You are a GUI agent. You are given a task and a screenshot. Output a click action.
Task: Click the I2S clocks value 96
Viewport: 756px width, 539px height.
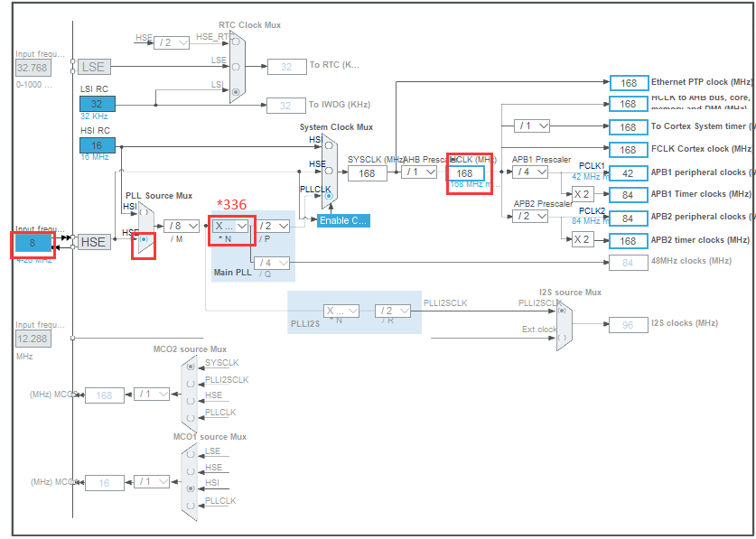(629, 325)
